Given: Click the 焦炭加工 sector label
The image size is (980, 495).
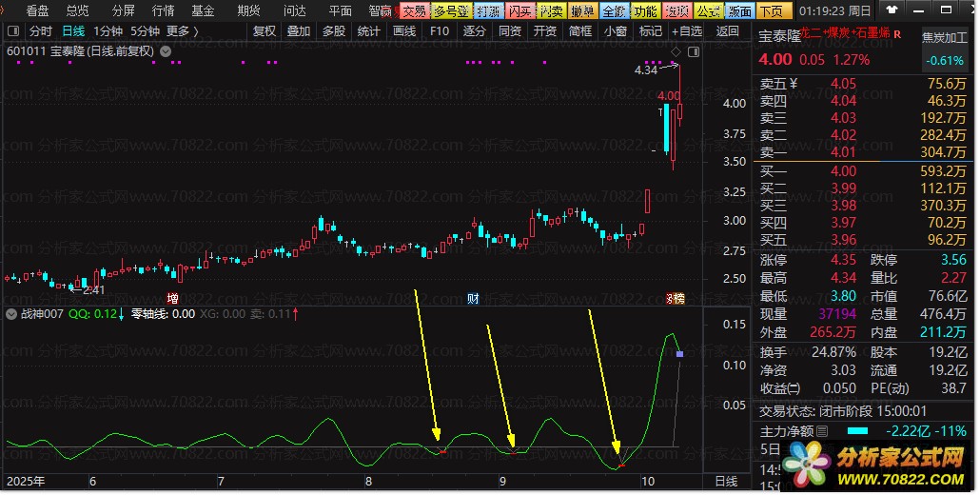Looking at the screenshot, I should tap(945, 37).
